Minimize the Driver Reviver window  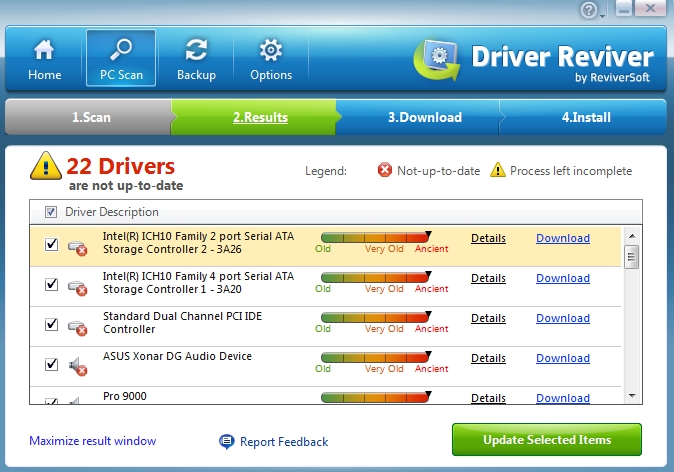coord(624,9)
